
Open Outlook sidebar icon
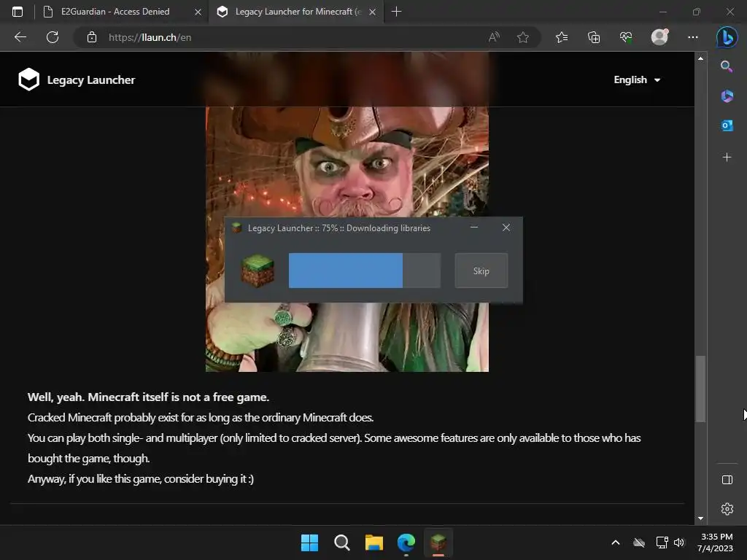(727, 125)
